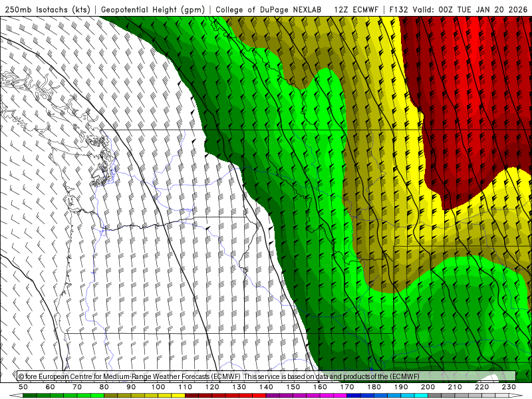
Task: Pick the cyan swatch left of 200
Action: pyautogui.click(x=421, y=395)
